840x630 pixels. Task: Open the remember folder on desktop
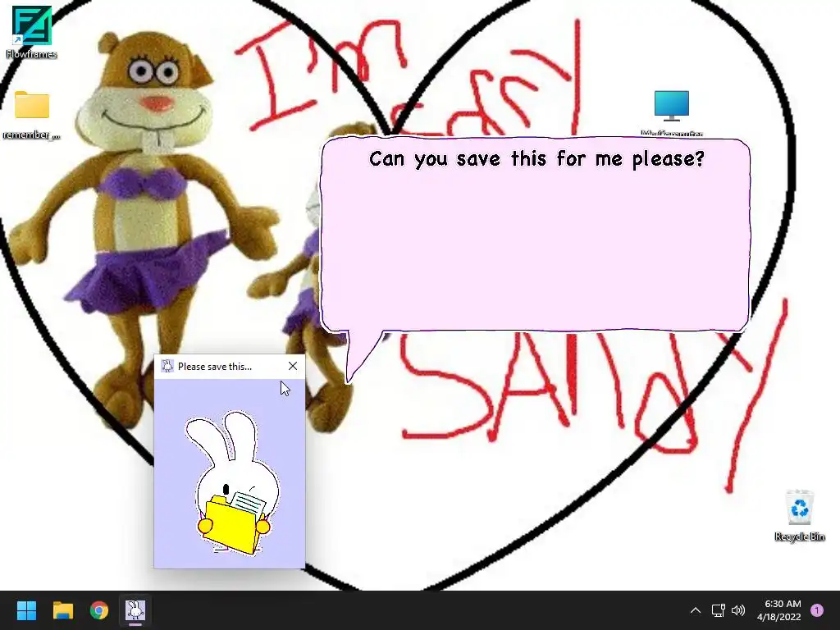32,115
